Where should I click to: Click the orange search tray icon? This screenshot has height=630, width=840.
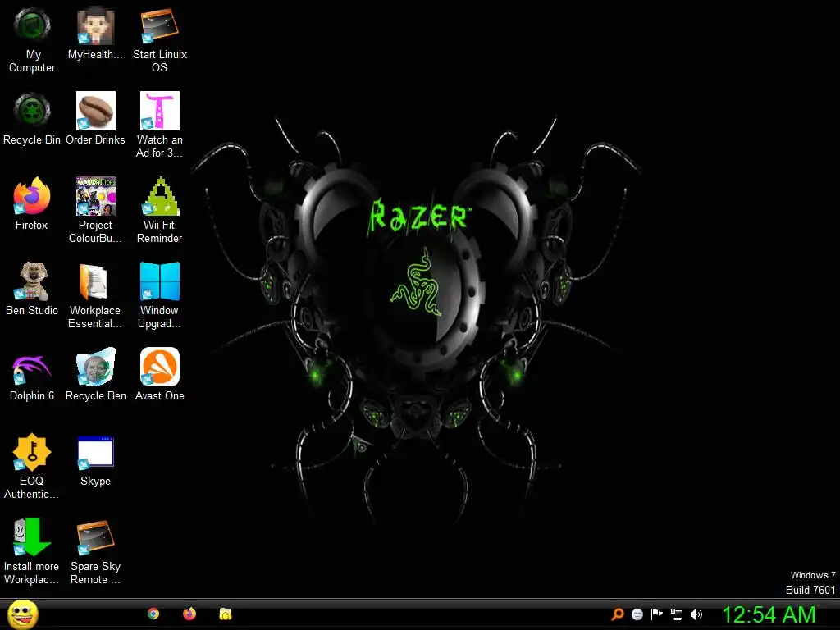click(618, 614)
